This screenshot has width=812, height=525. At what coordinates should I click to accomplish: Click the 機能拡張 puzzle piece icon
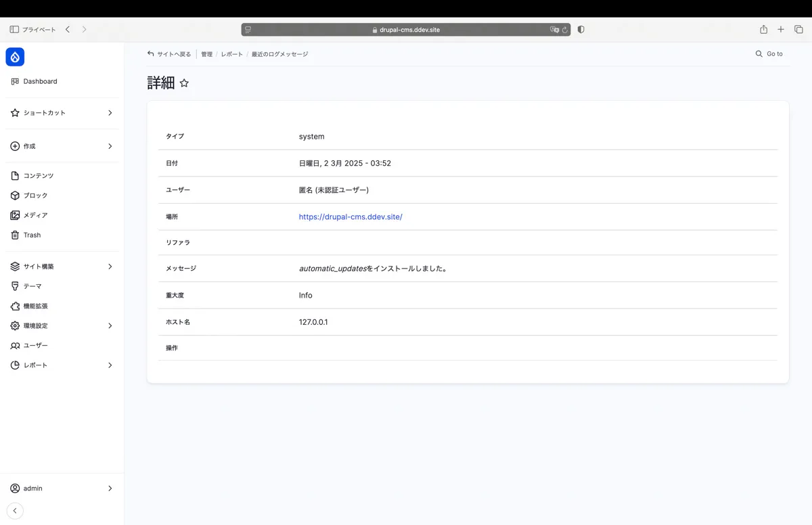pyautogui.click(x=15, y=306)
